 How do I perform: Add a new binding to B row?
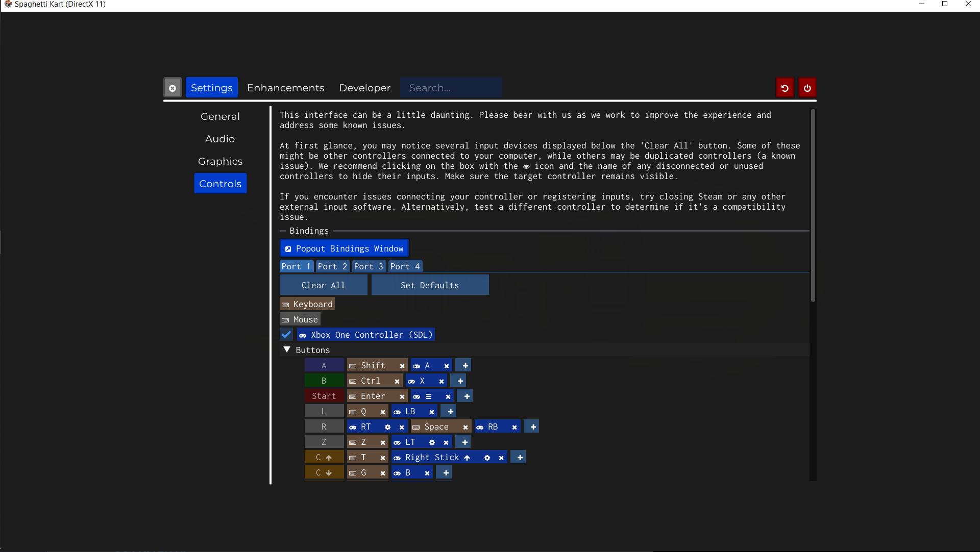pos(460,381)
